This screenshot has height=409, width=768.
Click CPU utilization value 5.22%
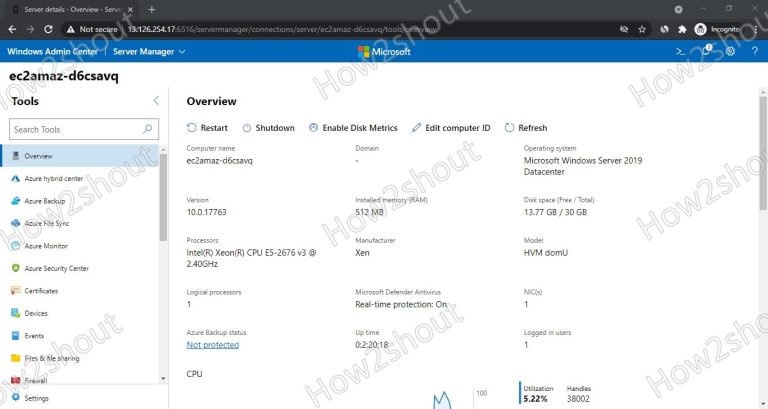[535, 399]
